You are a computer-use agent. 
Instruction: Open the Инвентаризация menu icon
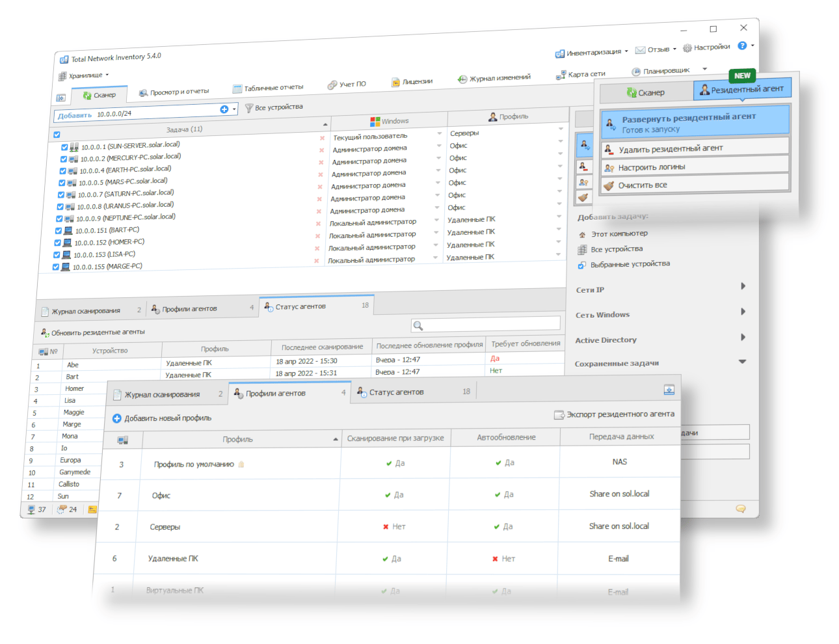pos(559,53)
